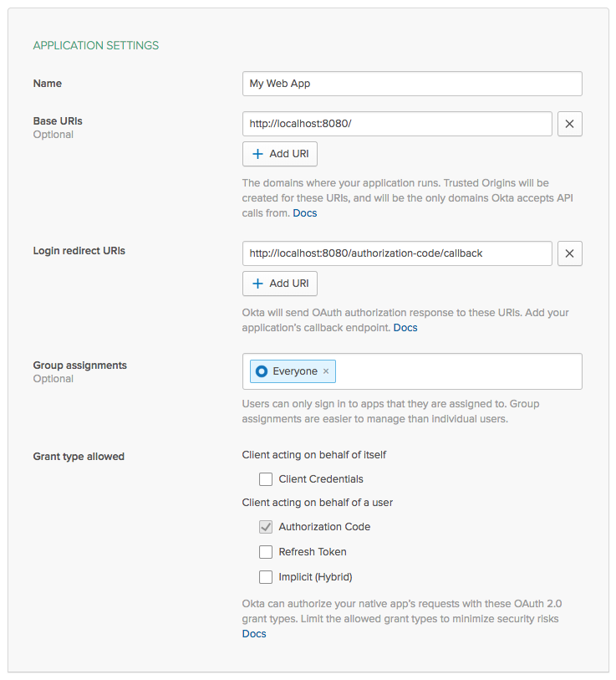Click the Application Settings heading

tap(96, 45)
